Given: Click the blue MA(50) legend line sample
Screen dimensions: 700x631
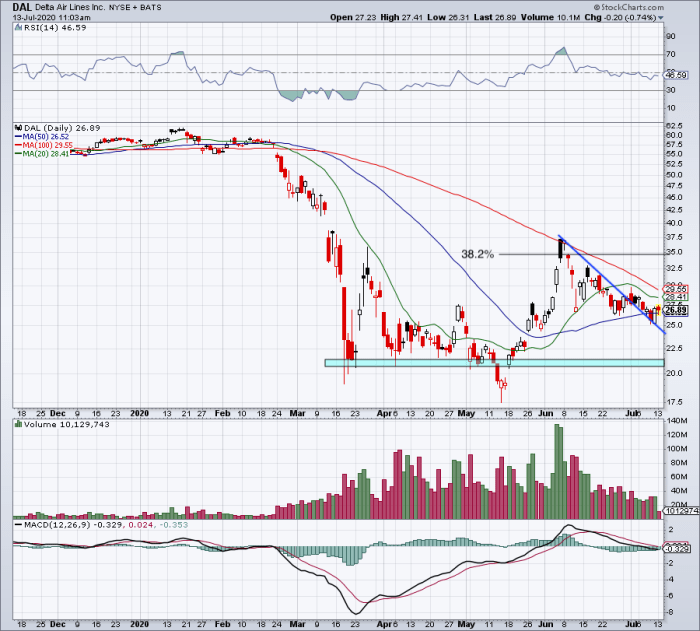Looking at the screenshot, I should [18, 137].
